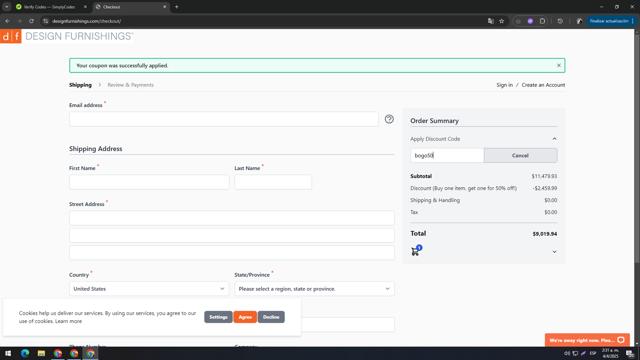Viewport: 640px width, 360px height.
Task: Click the browser back arrow
Action: (x=8, y=21)
